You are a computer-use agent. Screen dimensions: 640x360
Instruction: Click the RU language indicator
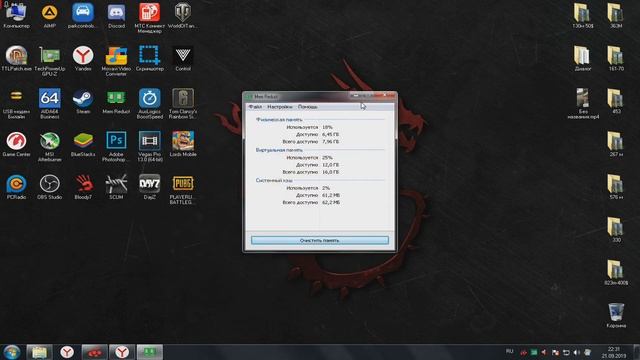coord(509,351)
